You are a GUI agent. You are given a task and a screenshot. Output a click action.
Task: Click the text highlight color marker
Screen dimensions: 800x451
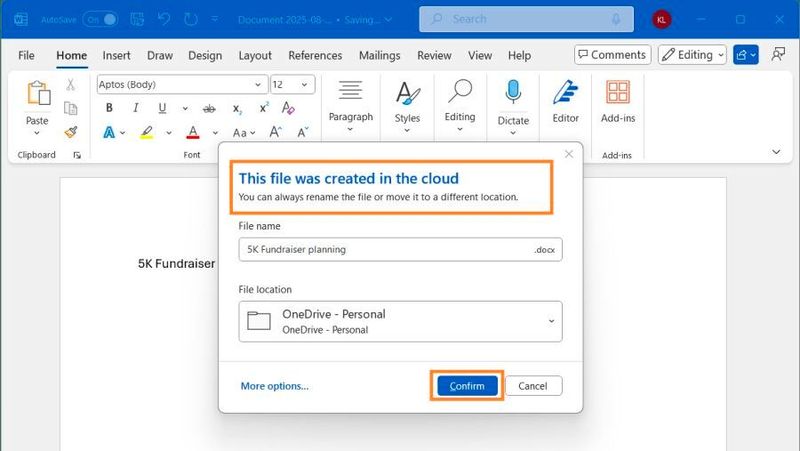(146, 132)
